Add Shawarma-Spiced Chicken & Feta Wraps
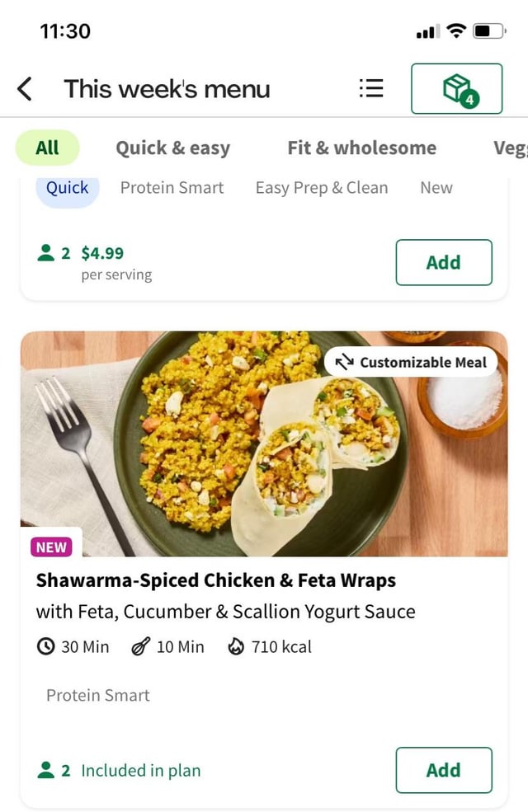528x812 pixels. 443,770
